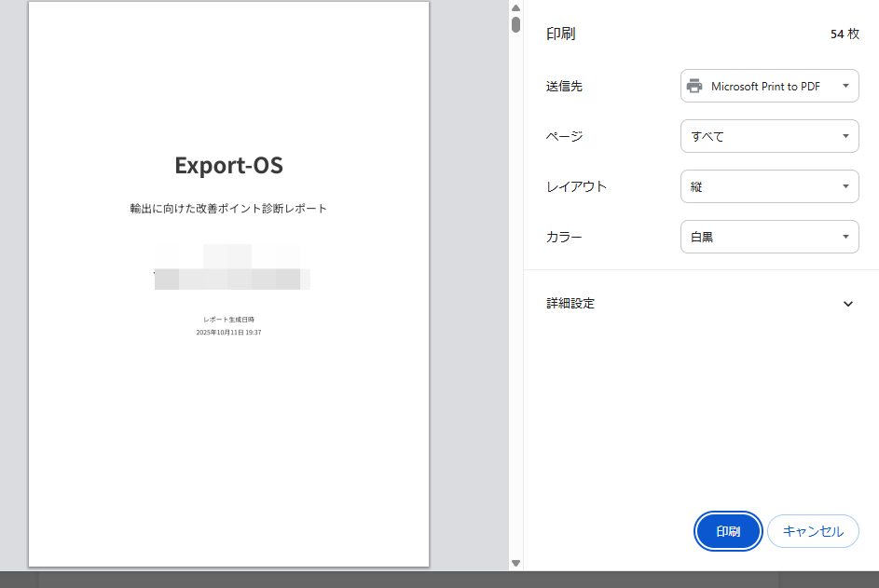Click the 詳細設定 expand chevron

click(848, 304)
